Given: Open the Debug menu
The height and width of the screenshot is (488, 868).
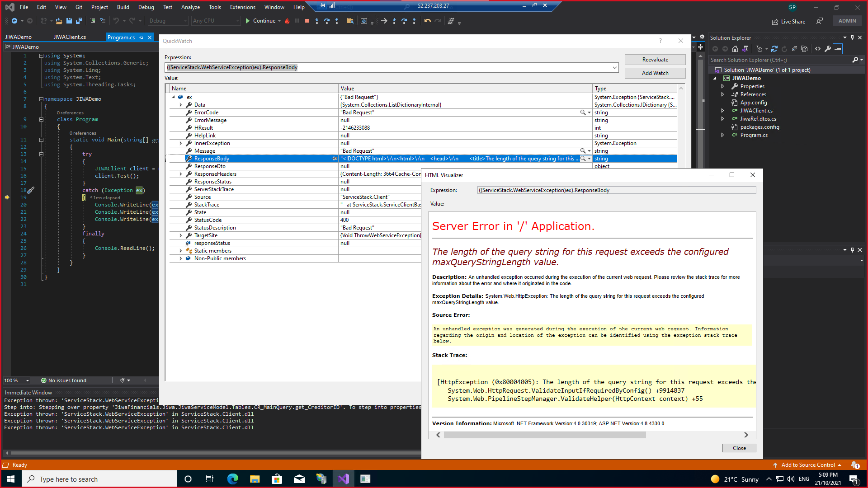Looking at the screenshot, I should [x=146, y=7].
